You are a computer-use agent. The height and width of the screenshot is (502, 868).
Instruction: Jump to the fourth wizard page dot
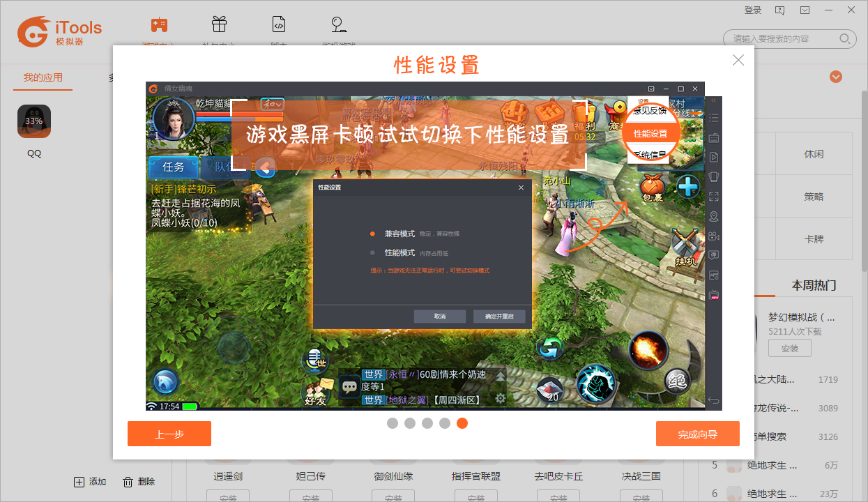(x=445, y=423)
